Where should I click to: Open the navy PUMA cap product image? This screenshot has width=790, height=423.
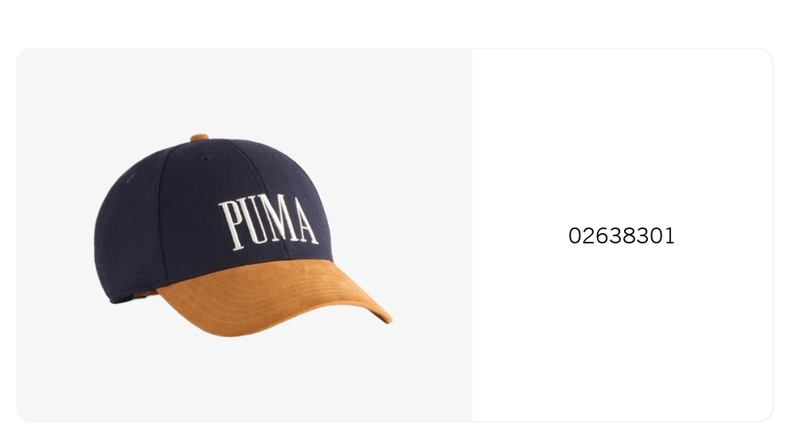pyautogui.click(x=243, y=236)
